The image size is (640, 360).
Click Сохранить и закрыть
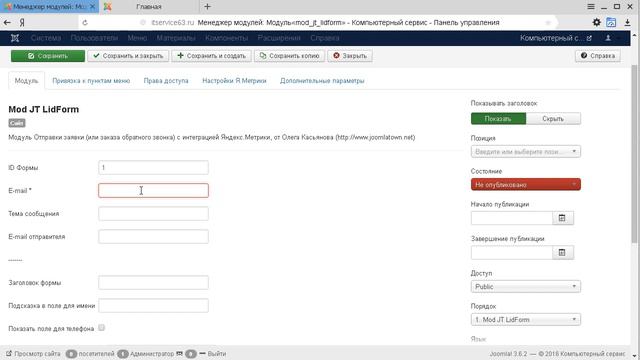(128, 56)
